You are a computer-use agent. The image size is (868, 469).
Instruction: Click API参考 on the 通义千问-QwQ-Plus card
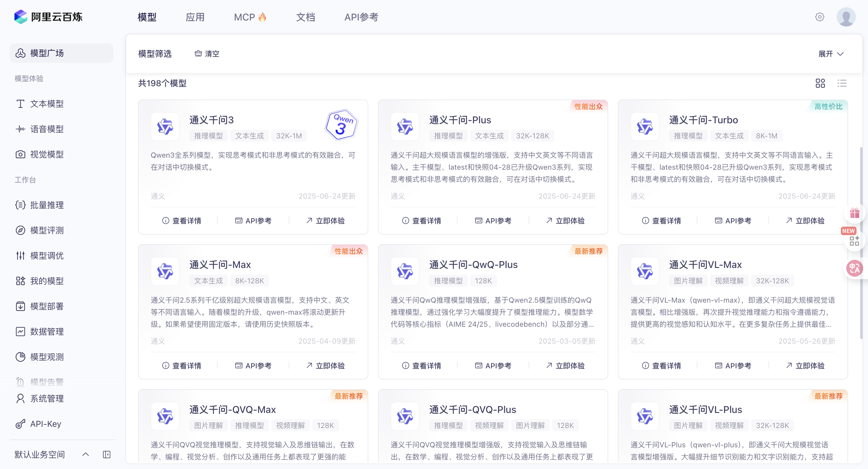click(x=493, y=366)
